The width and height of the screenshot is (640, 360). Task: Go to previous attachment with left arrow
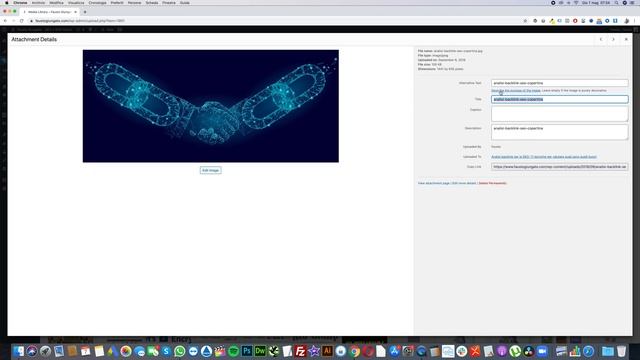pyautogui.click(x=601, y=40)
